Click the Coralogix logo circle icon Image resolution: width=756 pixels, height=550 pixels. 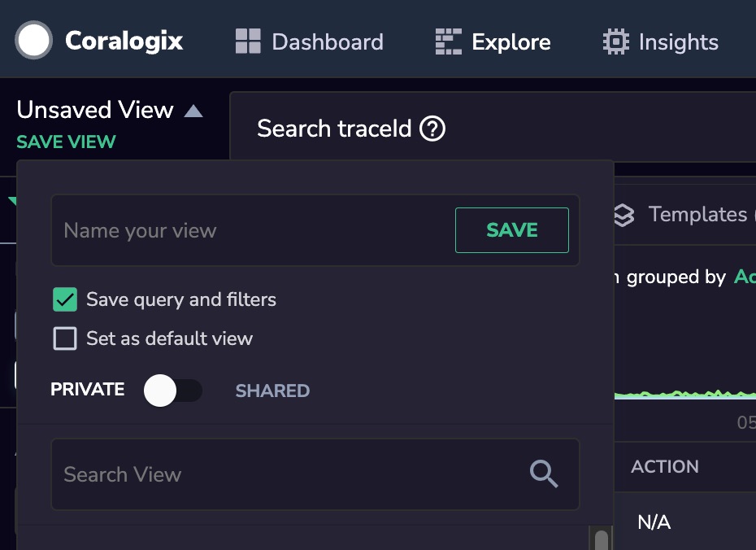(x=34, y=41)
